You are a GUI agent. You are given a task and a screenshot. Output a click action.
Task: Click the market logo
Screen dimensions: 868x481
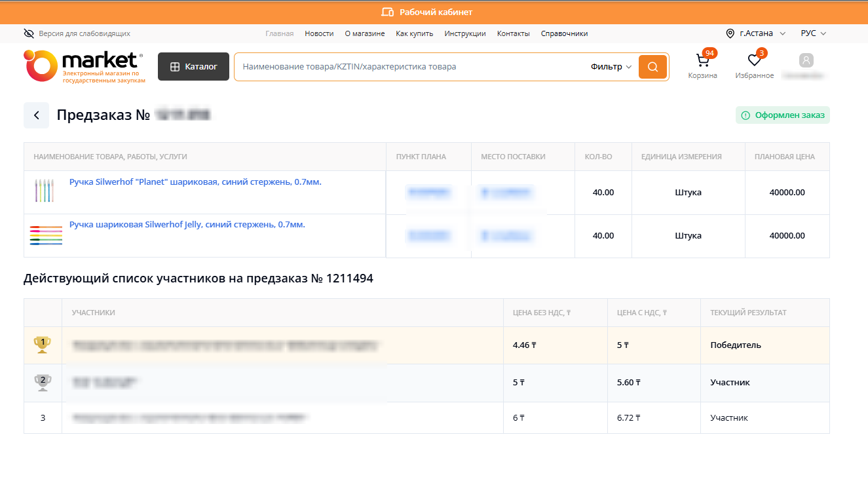tap(83, 66)
